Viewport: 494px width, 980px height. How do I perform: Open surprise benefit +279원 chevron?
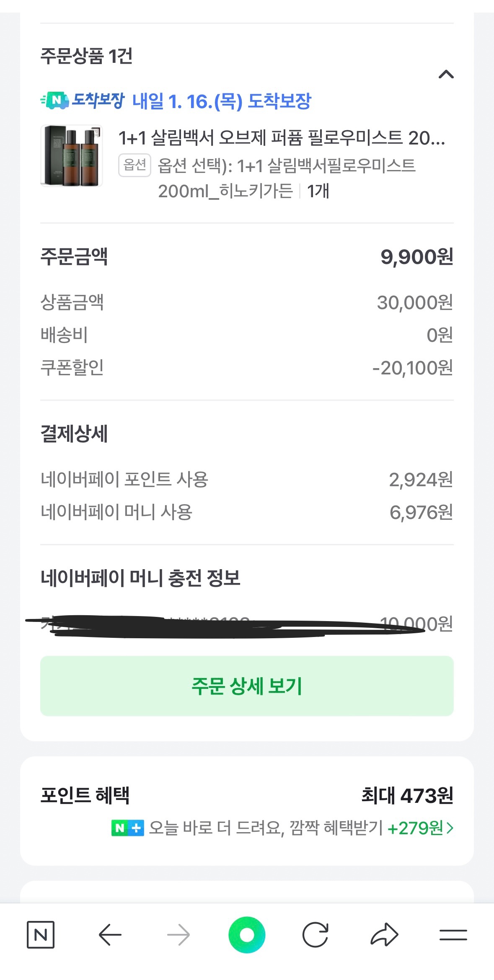[450, 828]
